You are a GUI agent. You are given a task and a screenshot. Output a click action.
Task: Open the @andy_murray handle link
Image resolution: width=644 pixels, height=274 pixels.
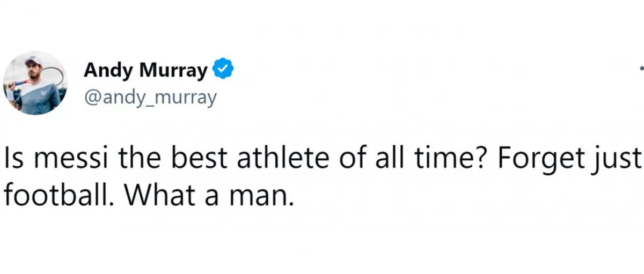click(x=150, y=97)
